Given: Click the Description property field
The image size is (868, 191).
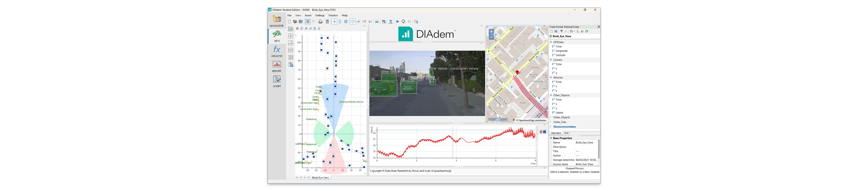Looking at the screenshot, I should pyautogui.click(x=586, y=147).
